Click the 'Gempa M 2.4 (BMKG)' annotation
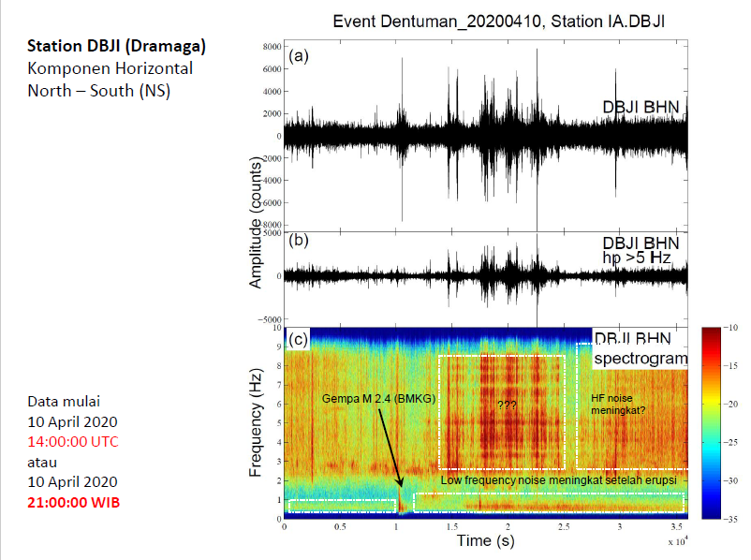 point(379,399)
